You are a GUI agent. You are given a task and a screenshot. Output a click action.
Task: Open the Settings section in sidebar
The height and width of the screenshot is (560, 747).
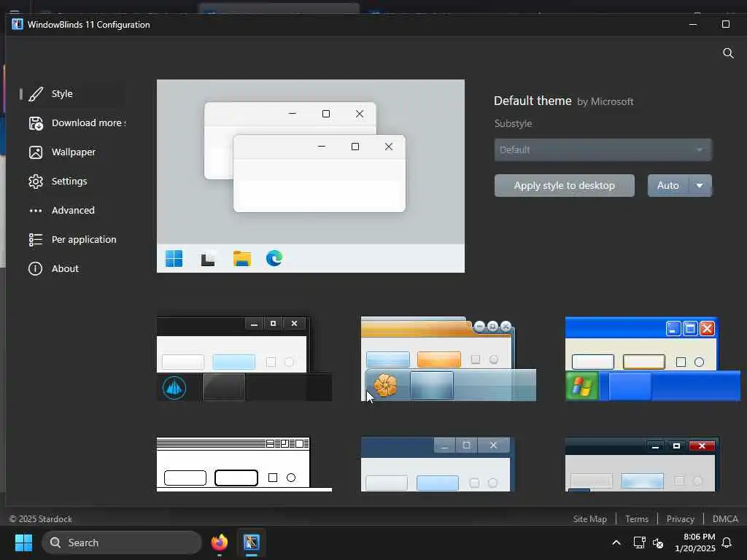pos(72,181)
